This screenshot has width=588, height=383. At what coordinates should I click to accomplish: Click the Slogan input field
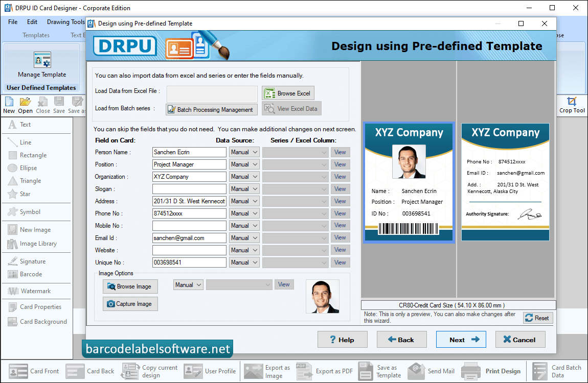(x=189, y=189)
